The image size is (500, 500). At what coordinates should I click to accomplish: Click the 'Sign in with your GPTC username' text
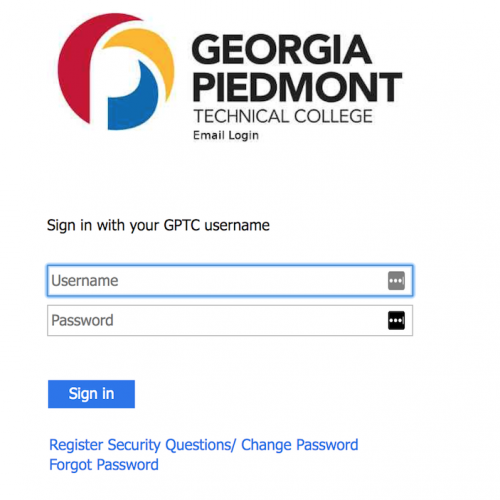158,226
